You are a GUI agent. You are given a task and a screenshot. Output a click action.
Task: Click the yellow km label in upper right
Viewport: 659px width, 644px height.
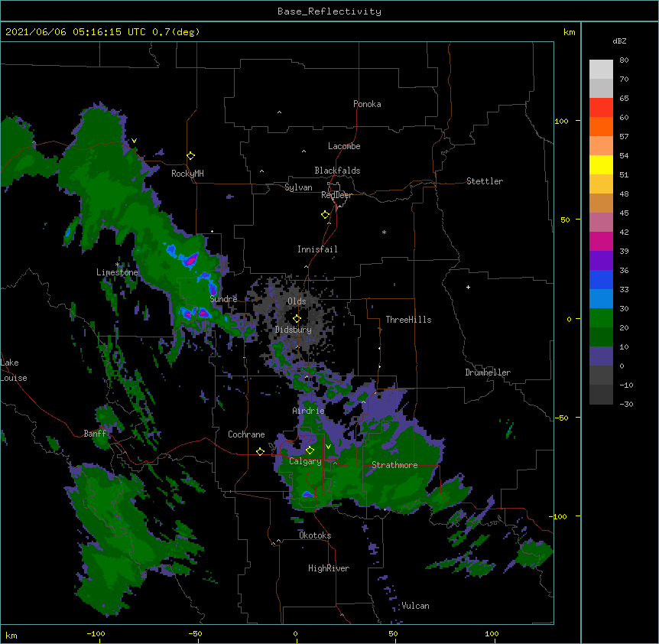pyautogui.click(x=569, y=32)
